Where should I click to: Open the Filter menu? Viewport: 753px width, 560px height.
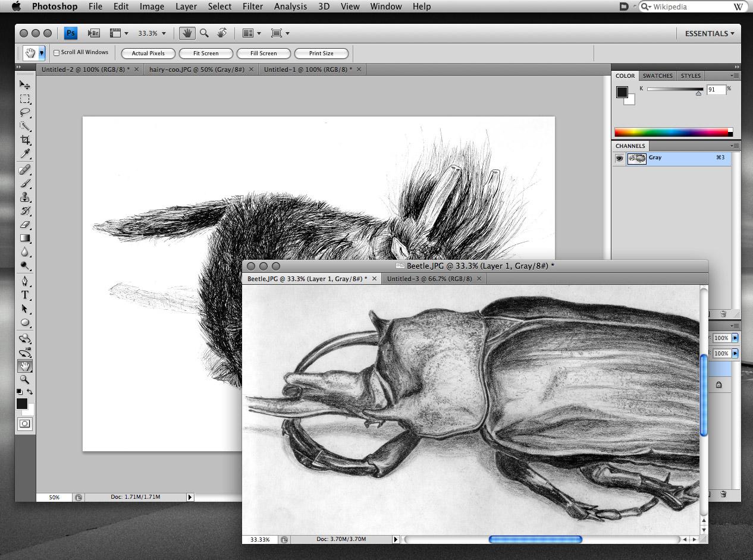click(x=253, y=7)
